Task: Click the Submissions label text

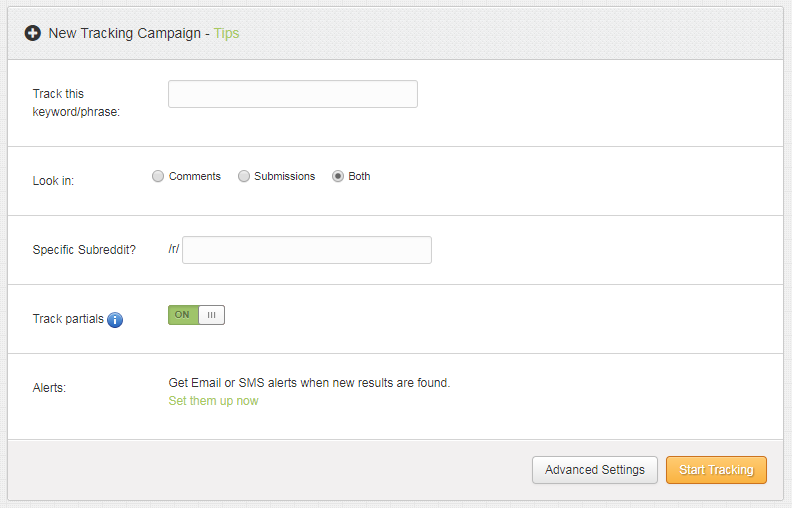Action: click(285, 176)
